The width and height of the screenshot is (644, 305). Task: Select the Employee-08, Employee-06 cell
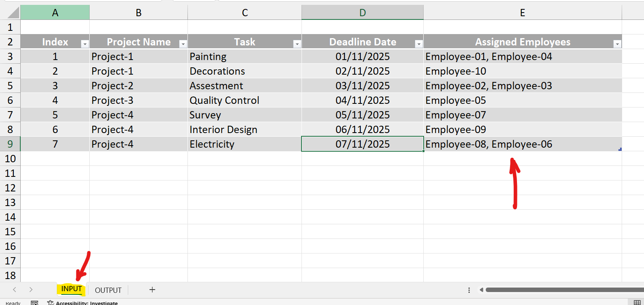(x=523, y=144)
